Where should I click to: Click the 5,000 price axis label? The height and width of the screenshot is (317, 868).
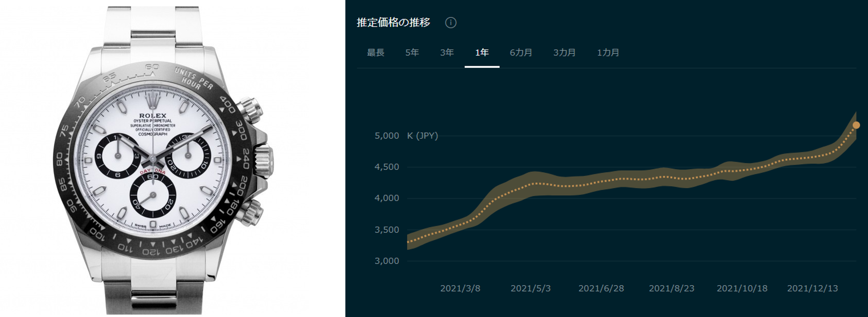pyautogui.click(x=386, y=136)
